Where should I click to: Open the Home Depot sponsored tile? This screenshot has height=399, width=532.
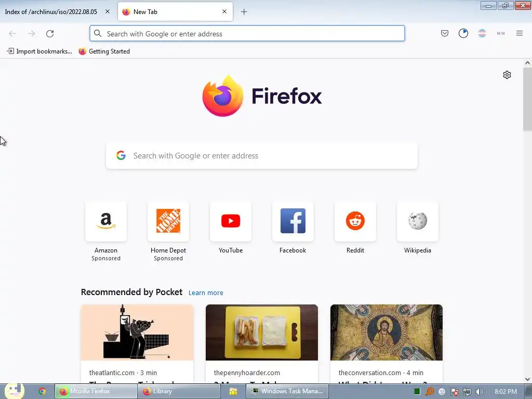click(168, 221)
